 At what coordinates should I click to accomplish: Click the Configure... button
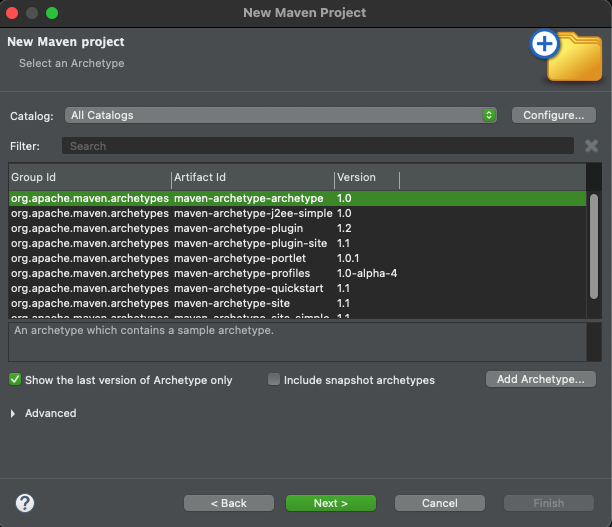pos(553,115)
